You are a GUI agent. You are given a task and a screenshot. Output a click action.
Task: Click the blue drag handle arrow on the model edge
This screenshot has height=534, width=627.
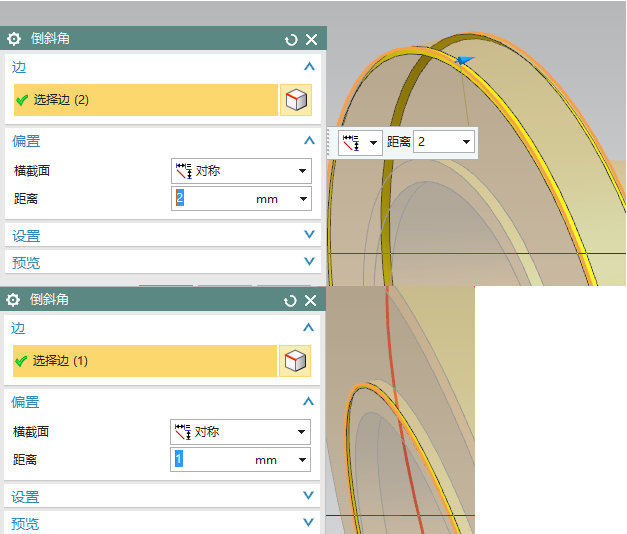point(464,61)
